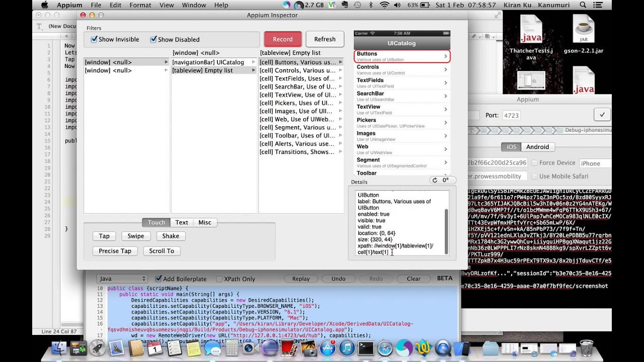Open the App Store from the Dock

pos(328,348)
